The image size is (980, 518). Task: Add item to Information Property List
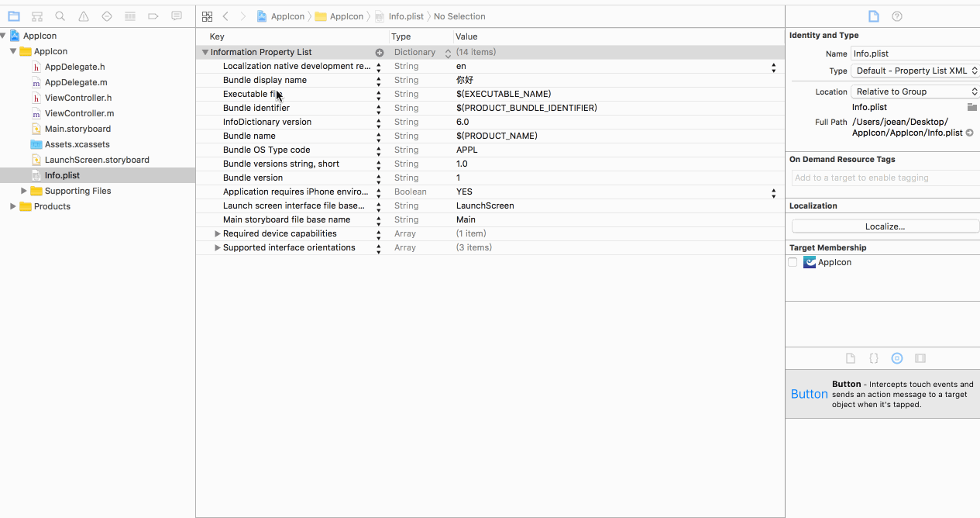click(x=380, y=53)
